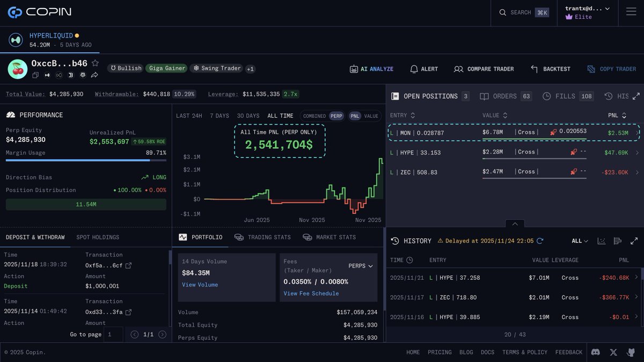This screenshot has height=362, width=644.
Task: Click the Swing Trader tag
Action: tap(216, 68)
